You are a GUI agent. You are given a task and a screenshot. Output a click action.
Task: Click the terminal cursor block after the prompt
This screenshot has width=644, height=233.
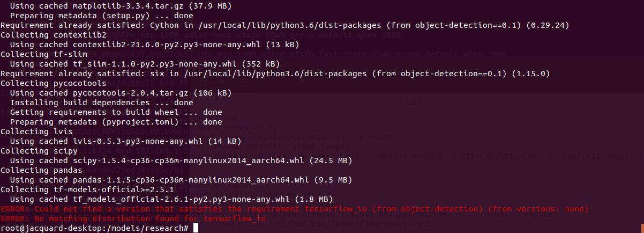pos(196,228)
